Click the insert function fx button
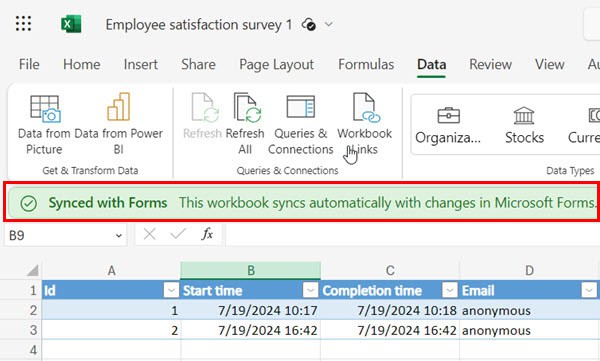 [x=207, y=234]
